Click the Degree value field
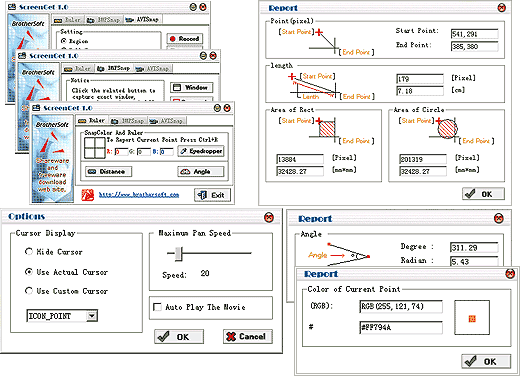This screenshot has width=520, height=376. tap(474, 247)
